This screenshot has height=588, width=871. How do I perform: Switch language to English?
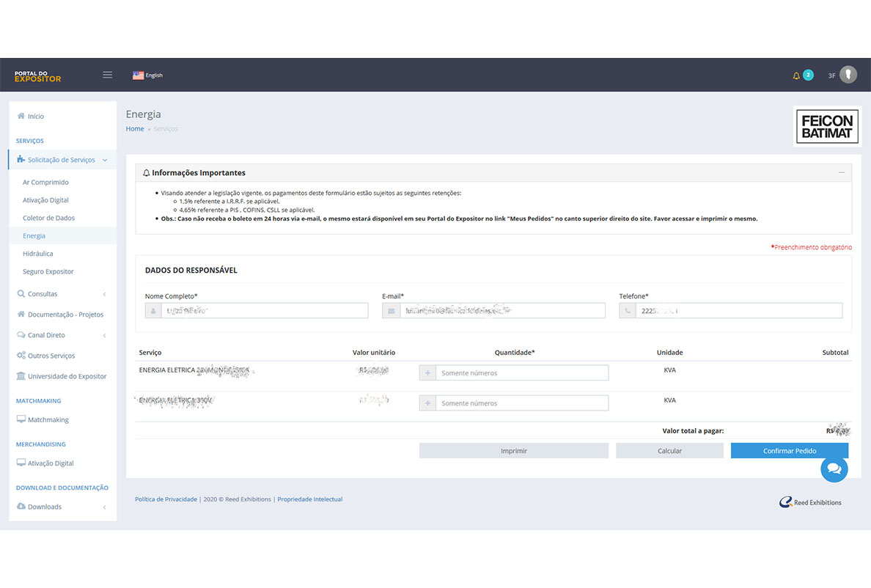[154, 76]
